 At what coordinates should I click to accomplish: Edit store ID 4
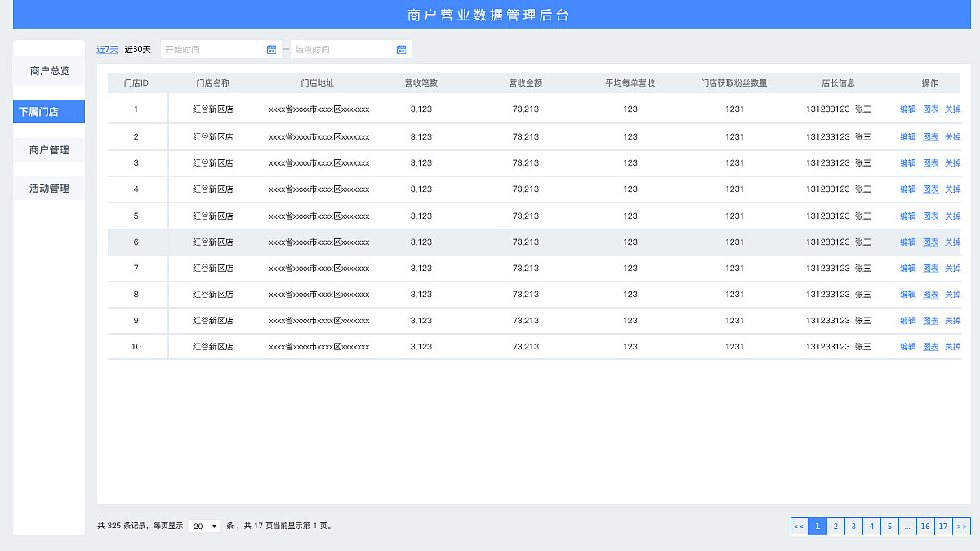click(908, 189)
